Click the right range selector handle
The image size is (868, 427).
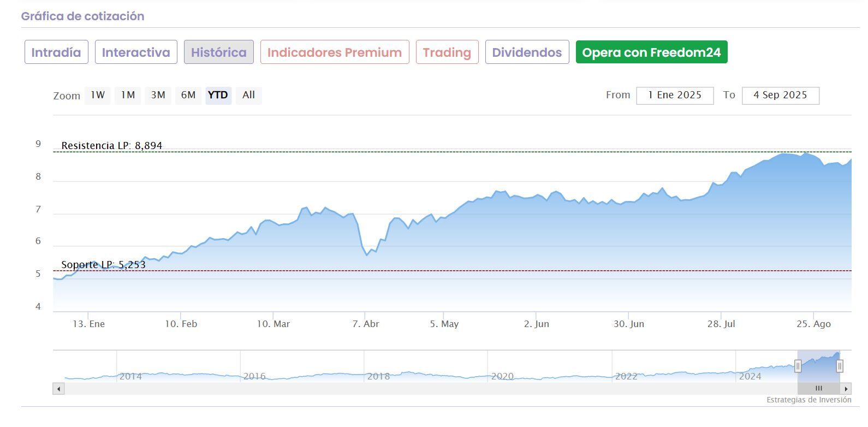840,366
